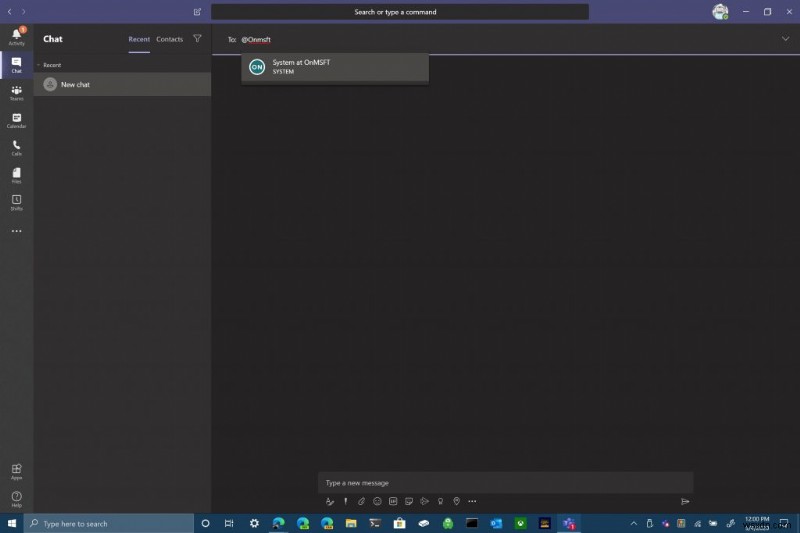800x533 pixels.
Task: Show hidden system tray icons
Action: pyautogui.click(x=634, y=523)
